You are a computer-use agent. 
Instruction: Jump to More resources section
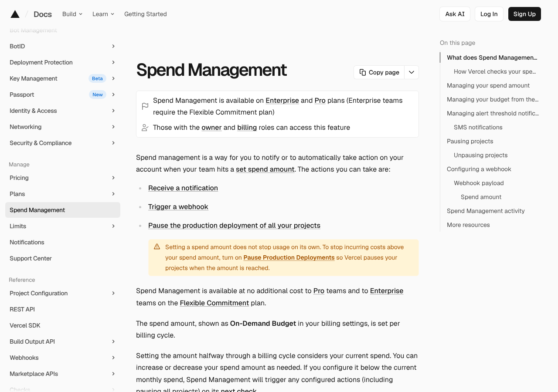coord(468,225)
